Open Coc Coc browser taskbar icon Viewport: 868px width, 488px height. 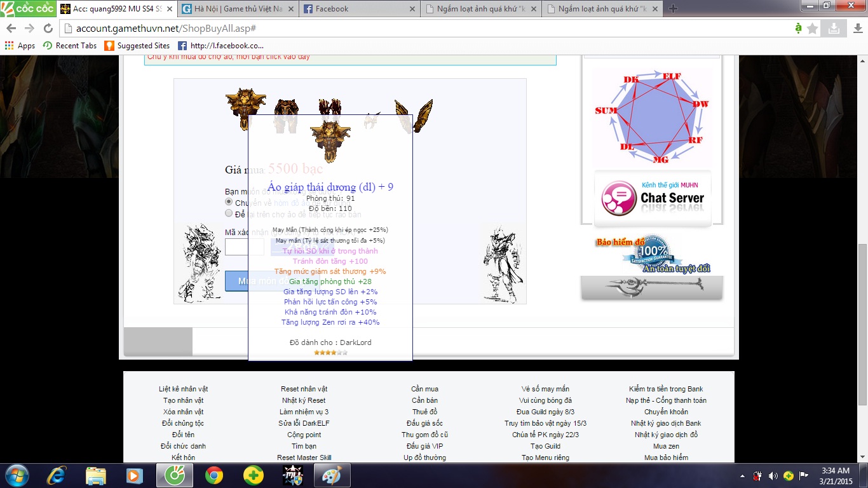tap(175, 476)
